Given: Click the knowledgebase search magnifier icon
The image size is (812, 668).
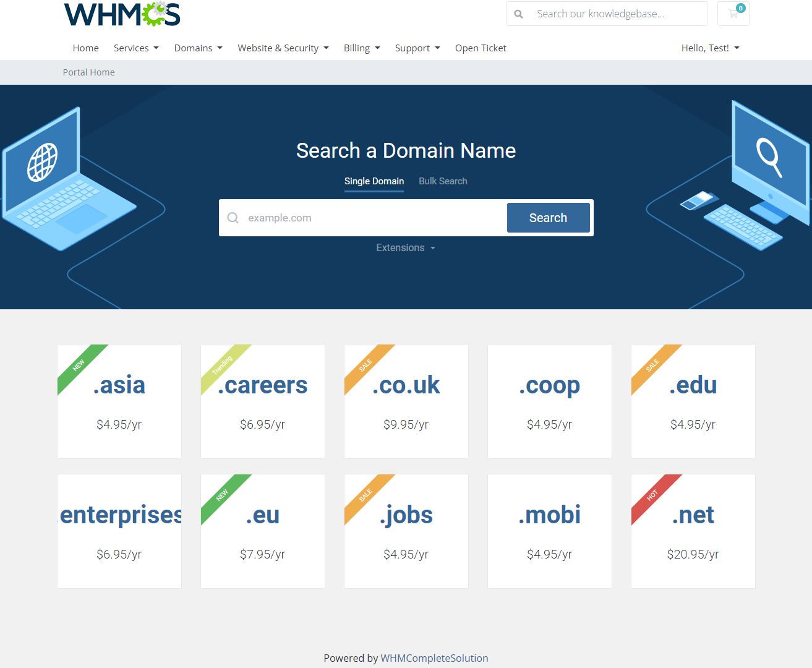Looking at the screenshot, I should 519,14.
